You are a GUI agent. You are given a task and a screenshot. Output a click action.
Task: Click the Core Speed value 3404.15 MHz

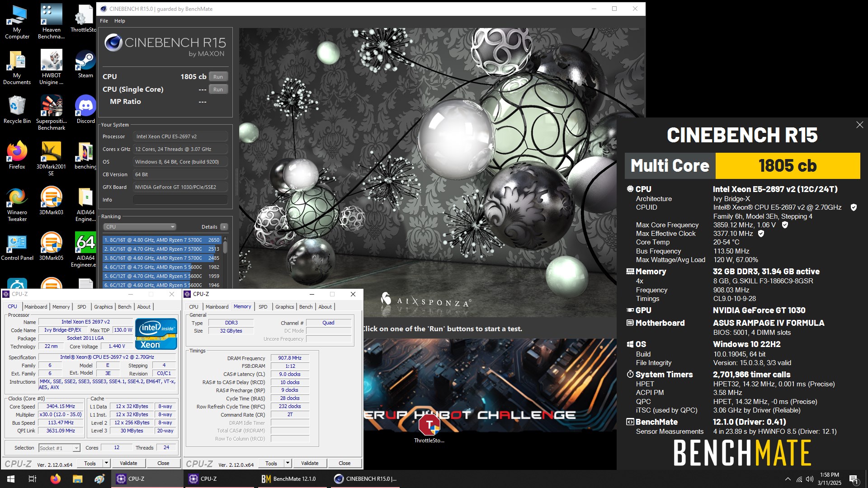(61, 406)
